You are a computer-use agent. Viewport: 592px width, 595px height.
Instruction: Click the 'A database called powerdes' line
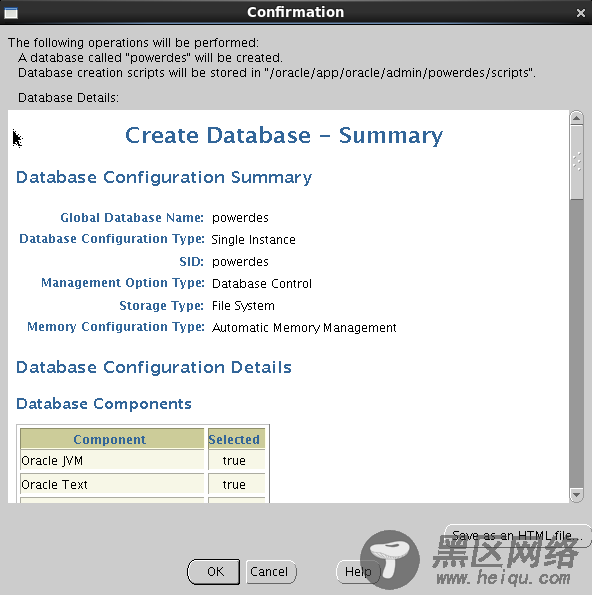click(150, 58)
